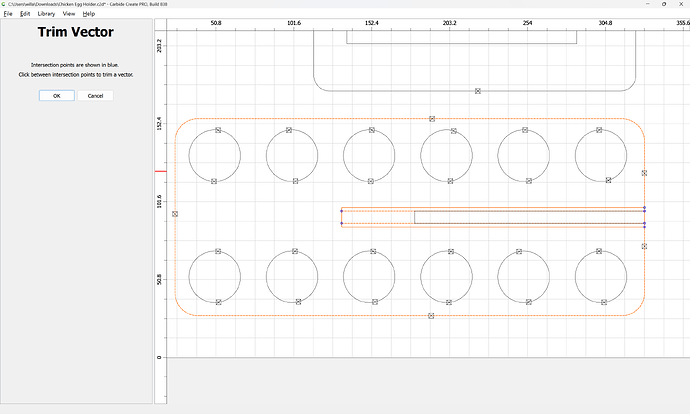Open the Help menu
Image resolution: width=690 pixels, height=414 pixels.
89,14
